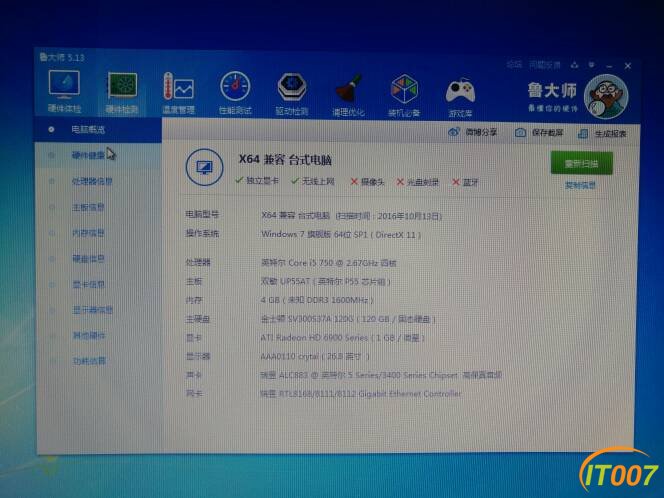664x498 pixels.
Task: Open 清理优化 broom icon
Action: [x=348, y=88]
